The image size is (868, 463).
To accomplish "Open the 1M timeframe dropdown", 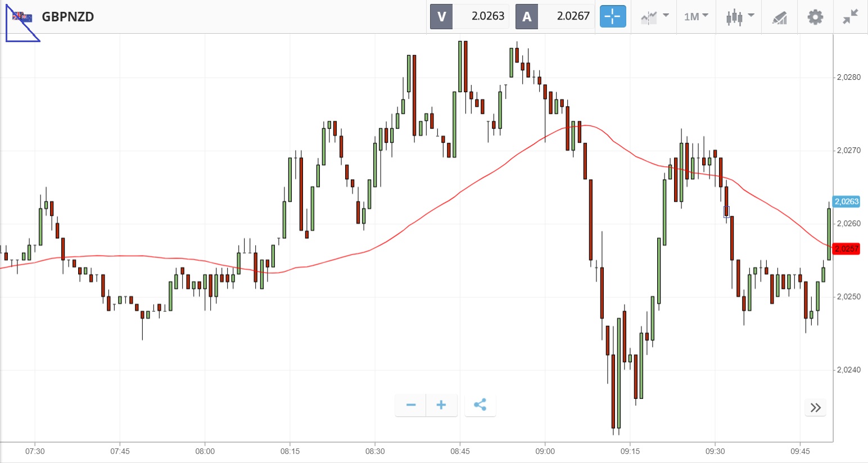I will [696, 17].
